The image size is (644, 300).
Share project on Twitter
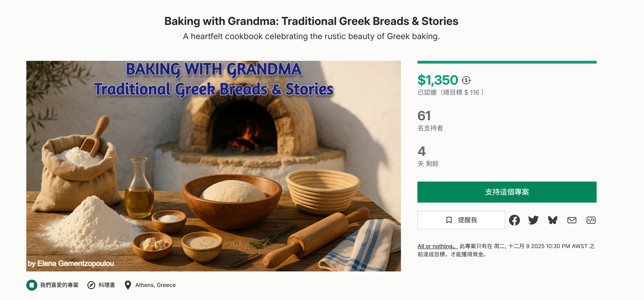533,220
